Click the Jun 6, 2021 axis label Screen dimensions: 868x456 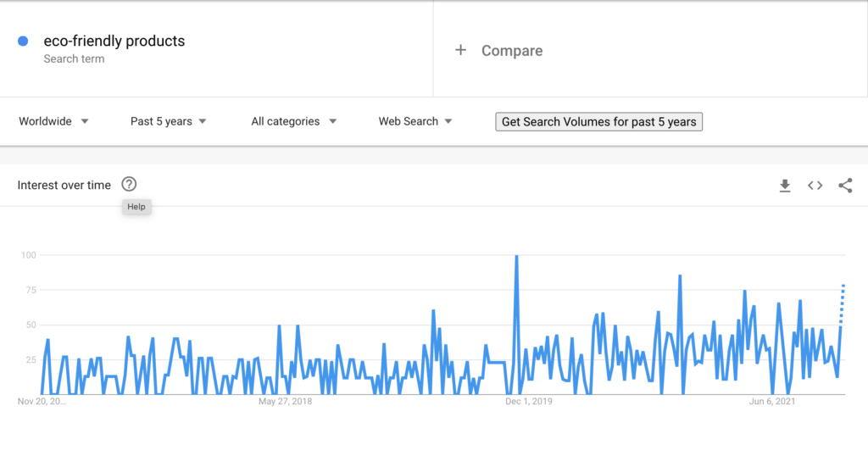tap(771, 401)
